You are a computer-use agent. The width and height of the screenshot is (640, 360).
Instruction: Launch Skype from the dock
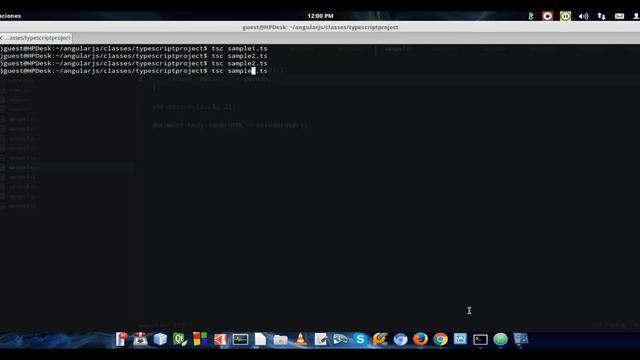(360, 339)
